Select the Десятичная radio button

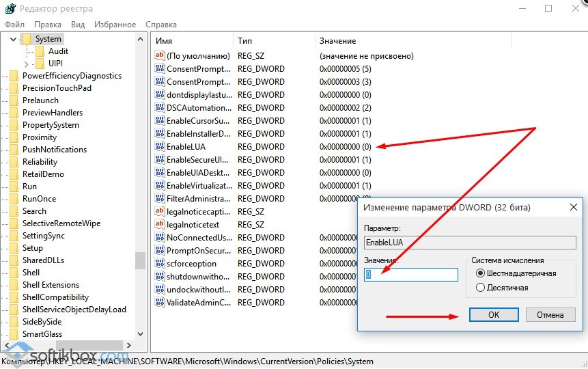pyautogui.click(x=480, y=288)
